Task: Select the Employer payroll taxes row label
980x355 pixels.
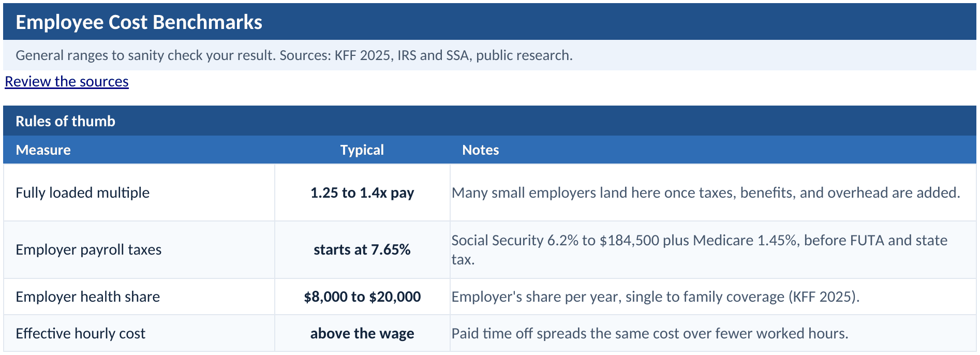Action: pyautogui.click(x=88, y=249)
